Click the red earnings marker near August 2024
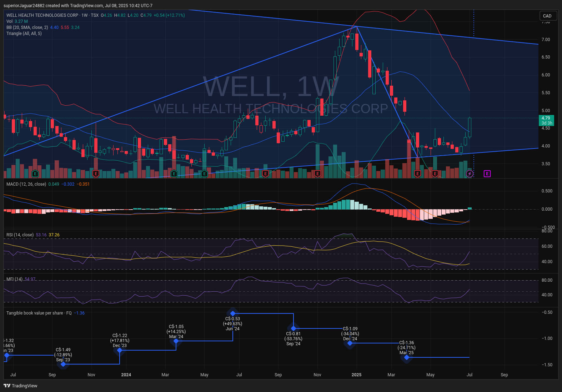562x392 pixels. [265, 174]
